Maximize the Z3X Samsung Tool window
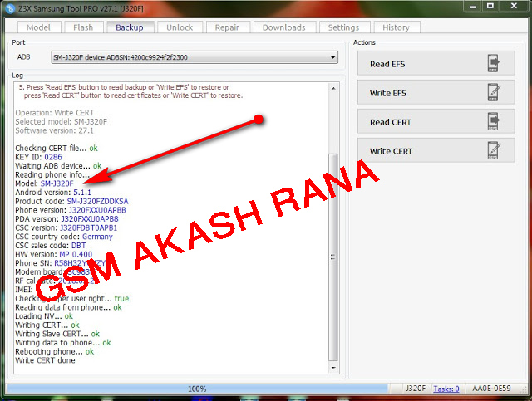Screen dimensions: 532x401 click(490, 6)
